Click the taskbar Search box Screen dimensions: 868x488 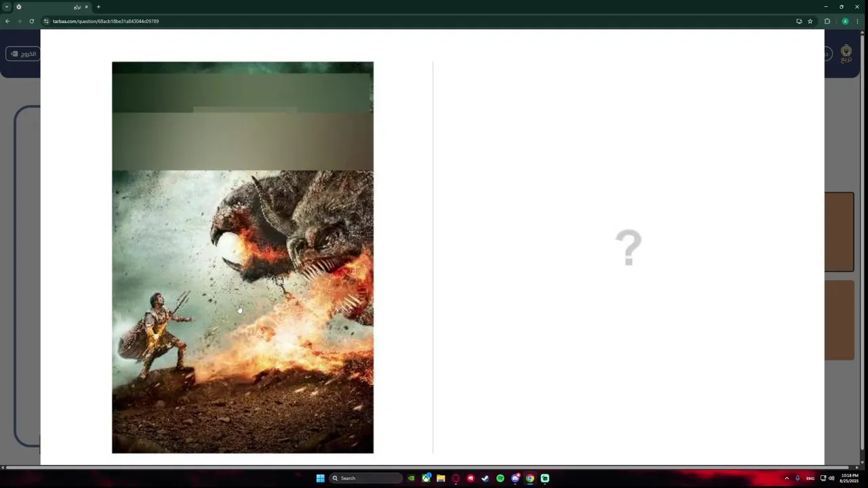(366, 478)
